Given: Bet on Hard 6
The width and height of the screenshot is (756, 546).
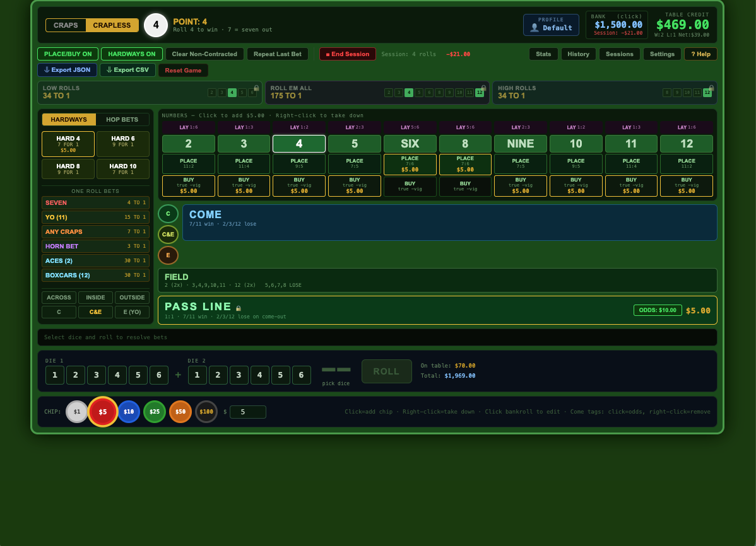Looking at the screenshot, I should click(x=123, y=144).
